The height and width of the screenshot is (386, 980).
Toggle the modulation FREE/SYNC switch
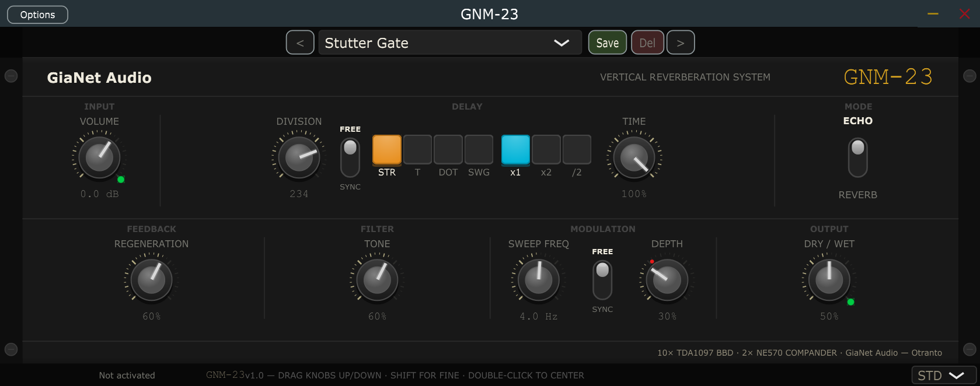pos(602,280)
